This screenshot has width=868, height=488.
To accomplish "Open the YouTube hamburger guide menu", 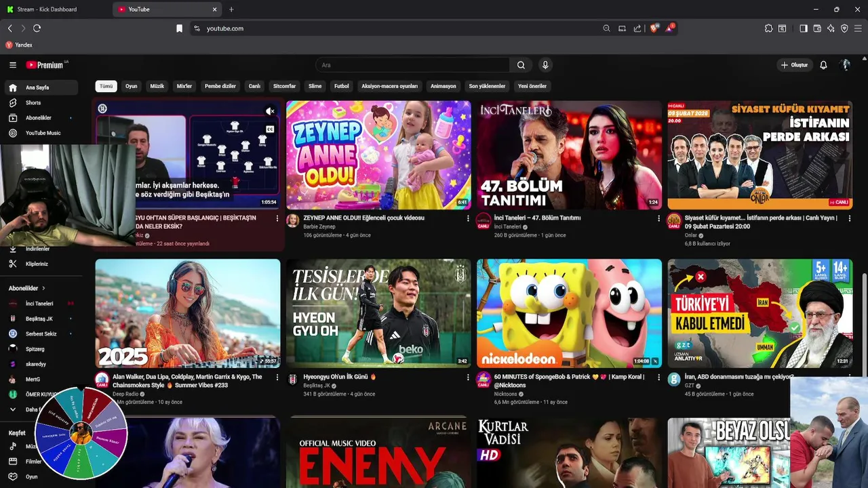I will [x=13, y=65].
